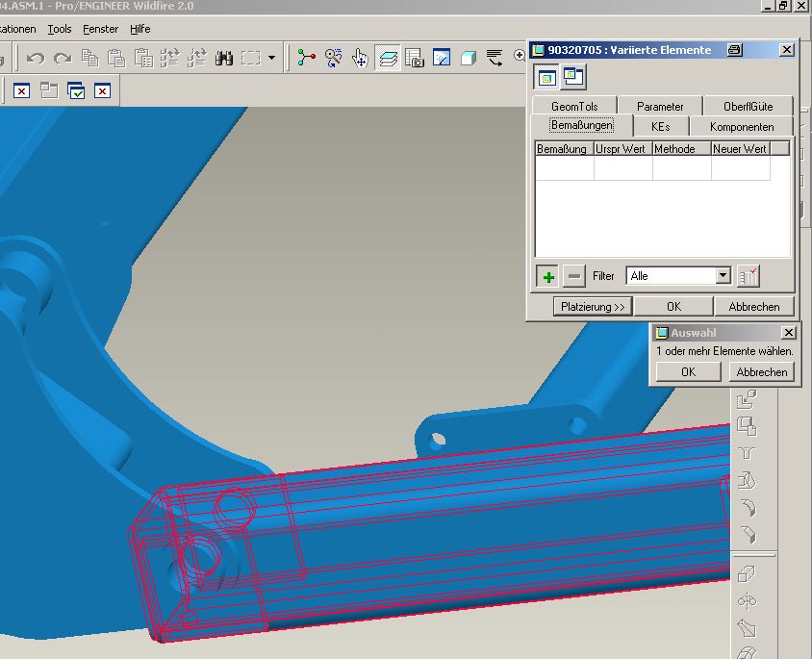The image size is (812, 659).
Task: Open the Fenster menu
Action: pos(100,29)
